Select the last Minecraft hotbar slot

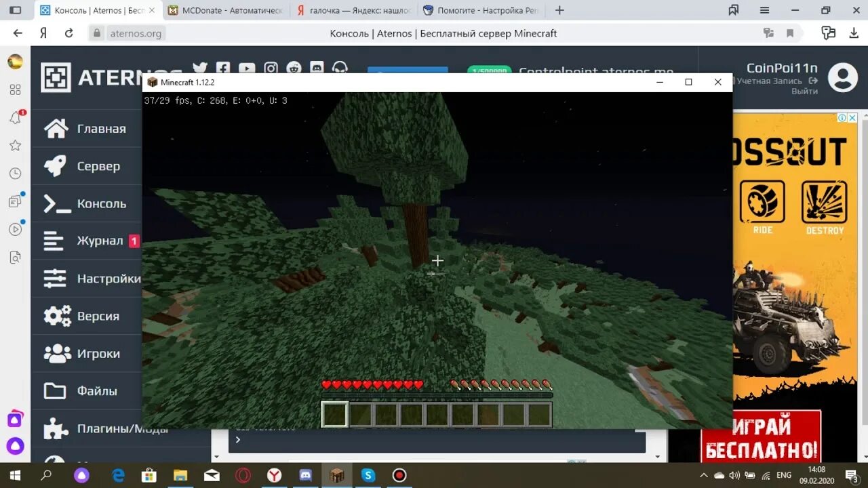coord(539,415)
